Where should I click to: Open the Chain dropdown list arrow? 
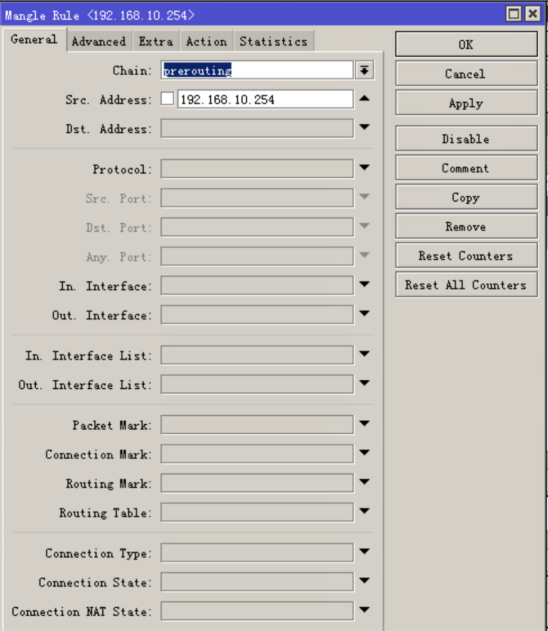[x=365, y=70]
